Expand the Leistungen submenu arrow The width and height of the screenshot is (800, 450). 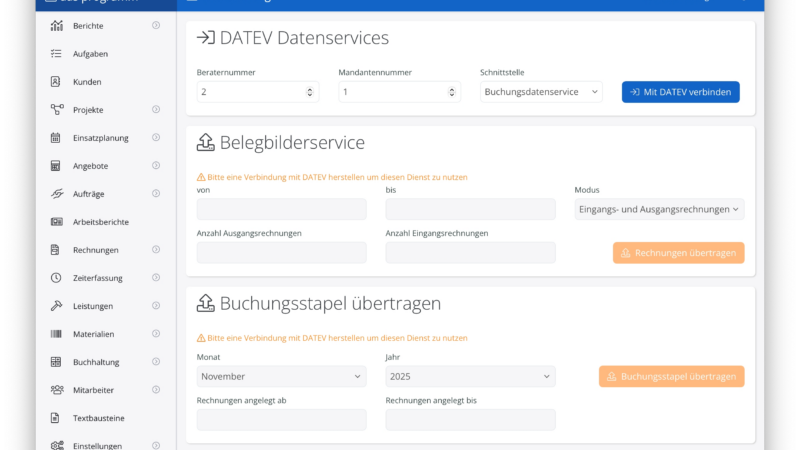pos(156,306)
